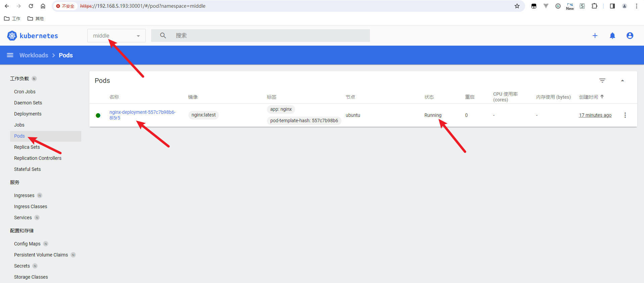Open the notifications bell

click(612, 36)
